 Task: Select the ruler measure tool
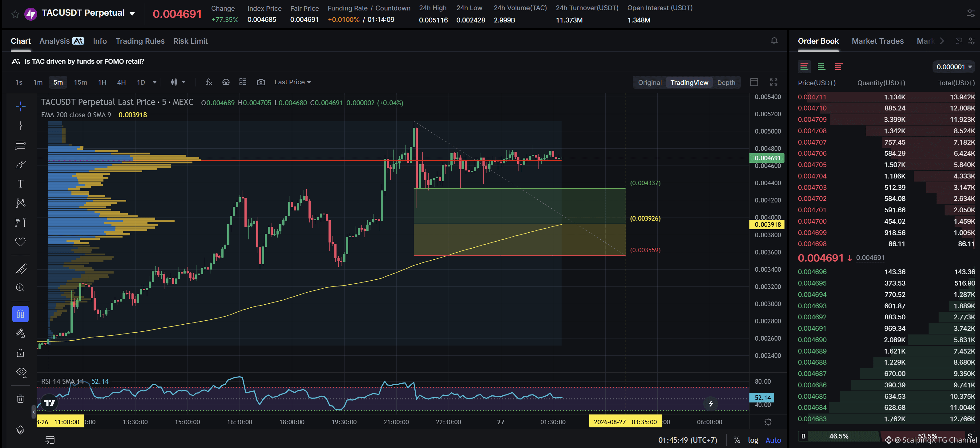click(21, 269)
